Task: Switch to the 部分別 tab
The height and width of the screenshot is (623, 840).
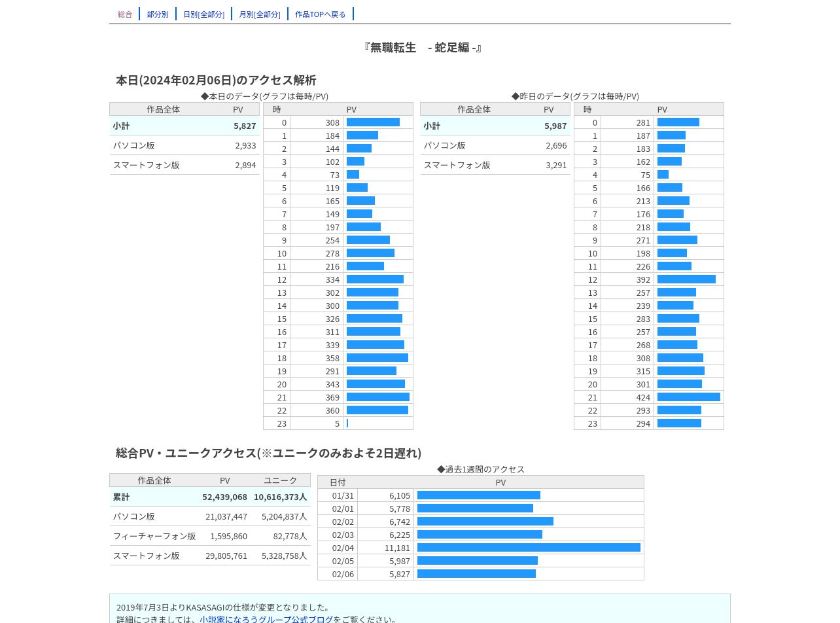Action: point(158,14)
